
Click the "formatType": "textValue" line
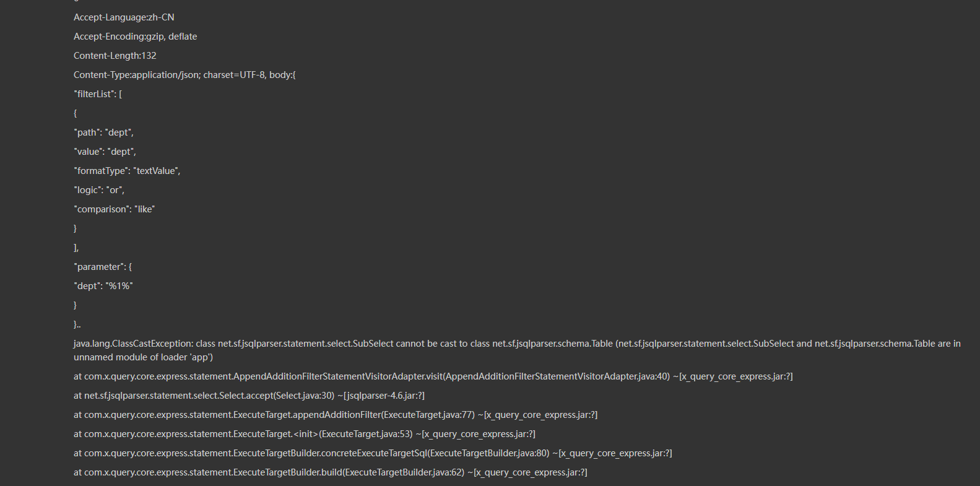127,171
